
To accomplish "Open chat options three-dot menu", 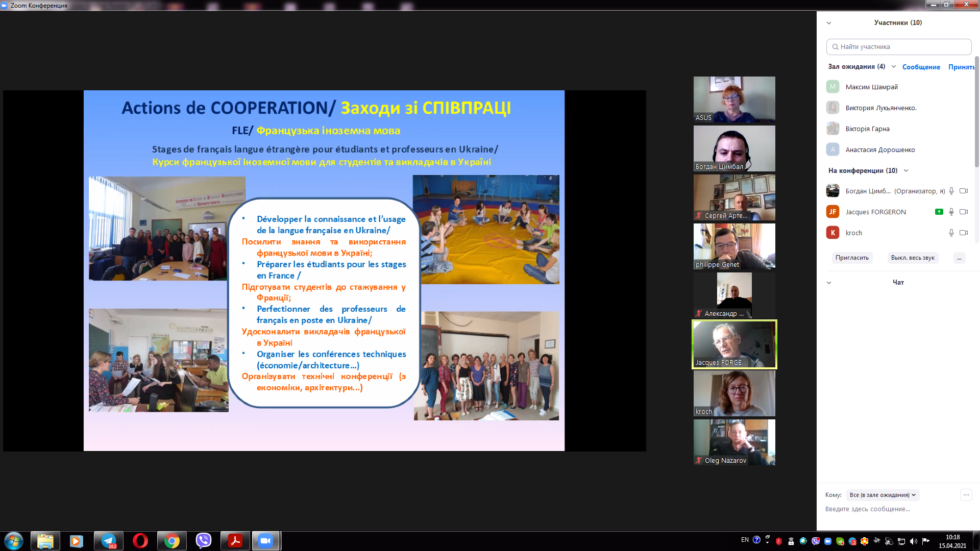I will (x=966, y=495).
